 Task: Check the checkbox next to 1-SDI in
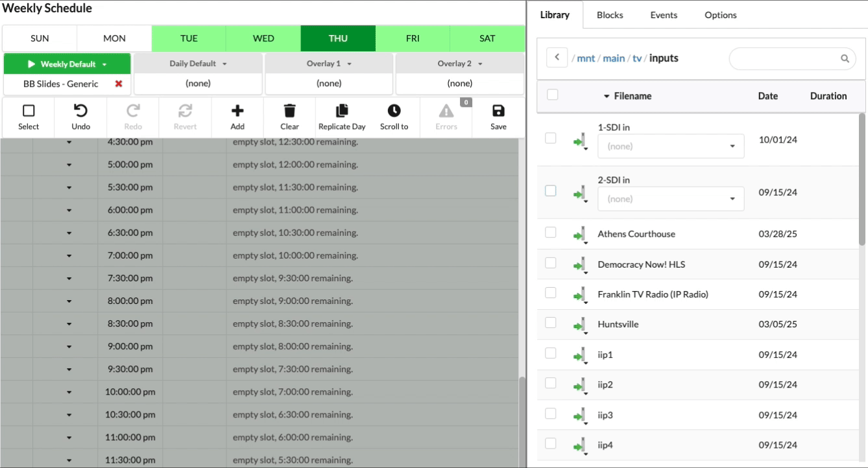tap(550, 138)
